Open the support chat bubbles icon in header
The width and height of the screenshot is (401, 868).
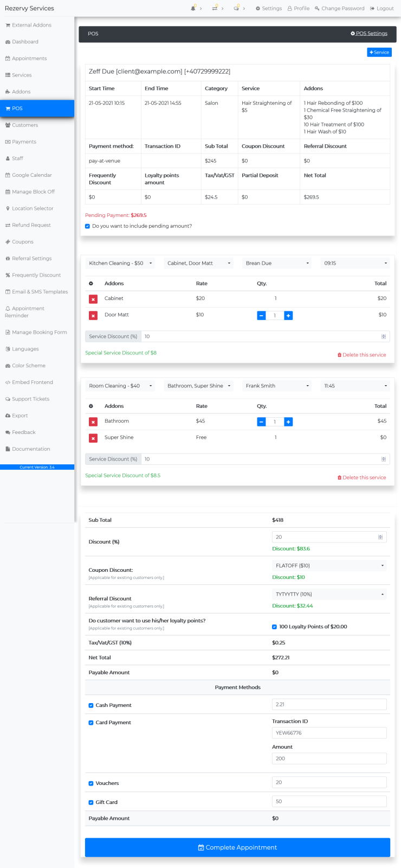pos(236,8)
